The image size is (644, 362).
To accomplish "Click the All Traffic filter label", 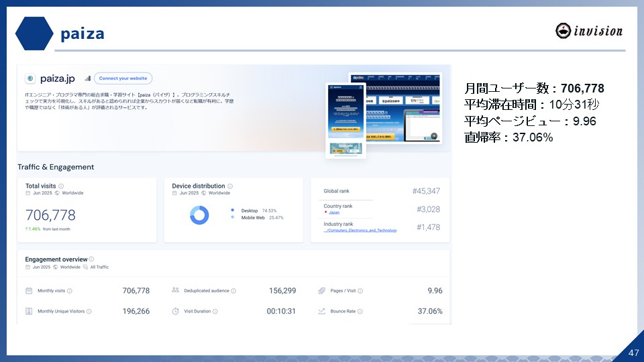I will (99, 267).
